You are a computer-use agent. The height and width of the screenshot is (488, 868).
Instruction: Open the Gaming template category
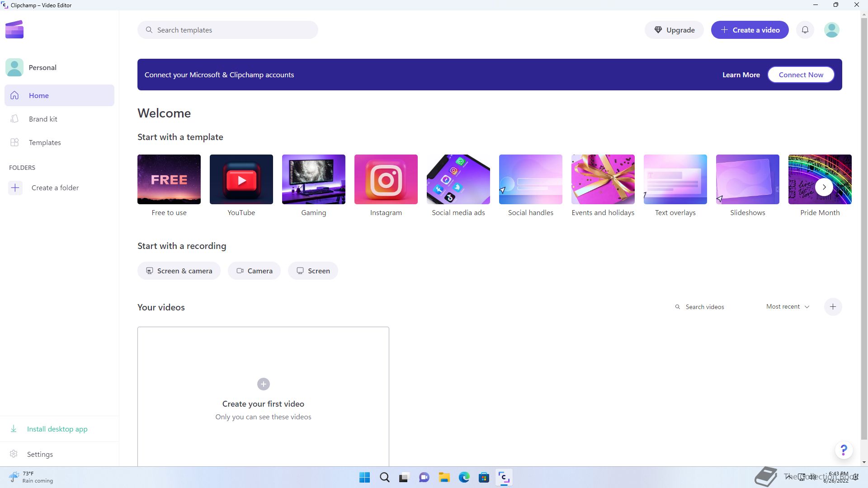[x=314, y=186]
